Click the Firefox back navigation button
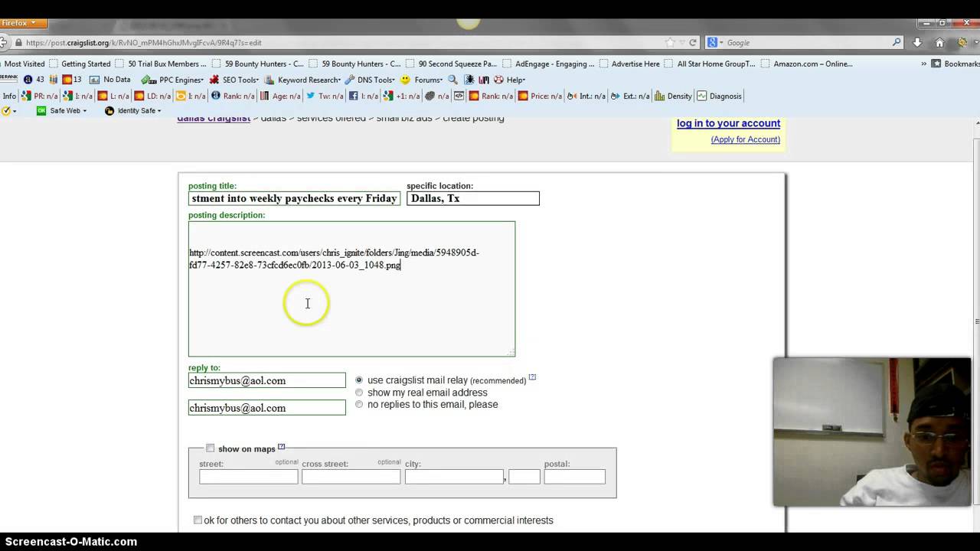Screen dimensions: 980x551 click(5, 43)
